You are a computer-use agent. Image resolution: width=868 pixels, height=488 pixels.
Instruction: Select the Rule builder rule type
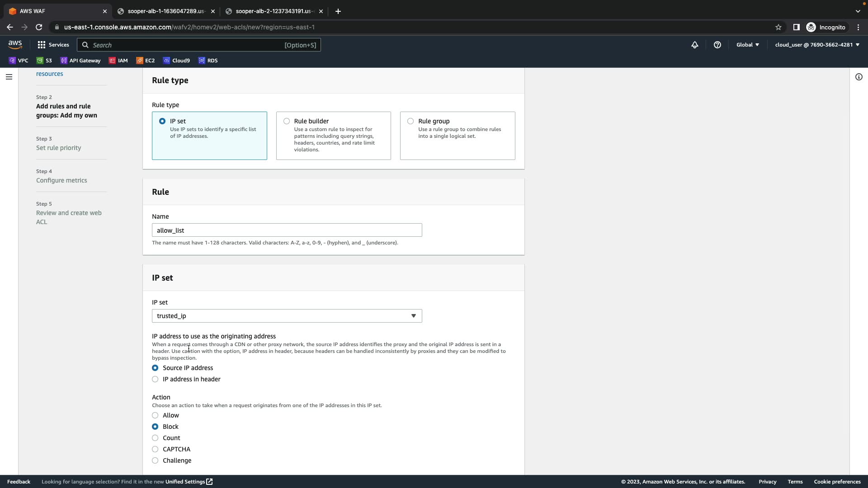coord(287,121)
